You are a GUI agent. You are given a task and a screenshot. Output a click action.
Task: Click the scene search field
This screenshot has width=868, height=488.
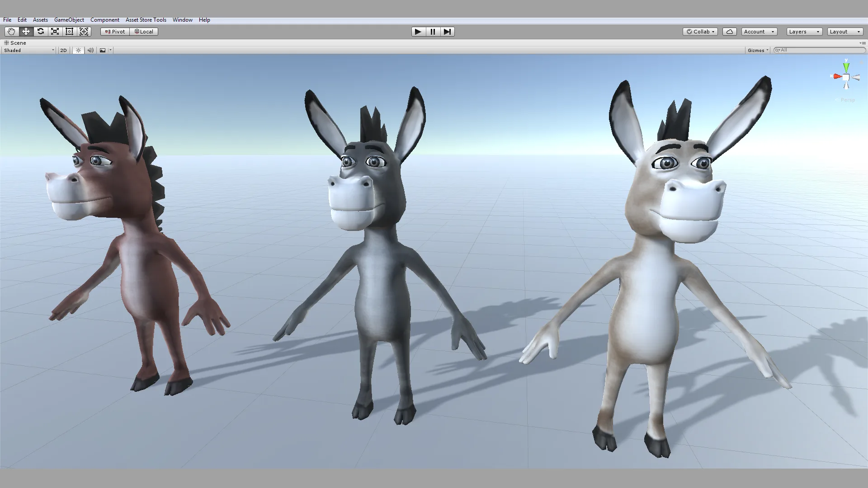click(x=819, y=50)
